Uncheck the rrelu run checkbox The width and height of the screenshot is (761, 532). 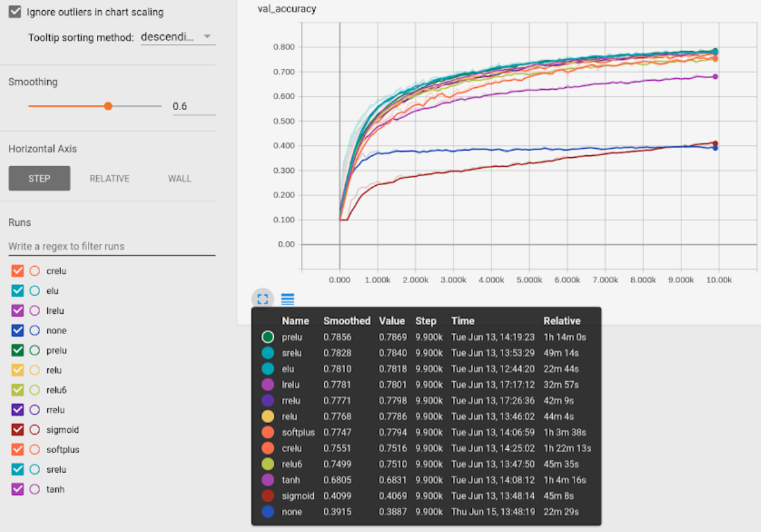17,410
